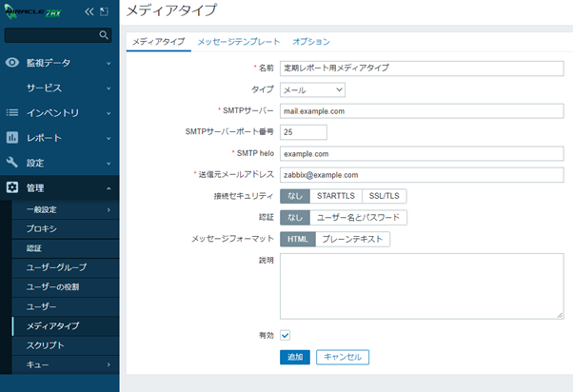Click the キャンセル button

342,357
